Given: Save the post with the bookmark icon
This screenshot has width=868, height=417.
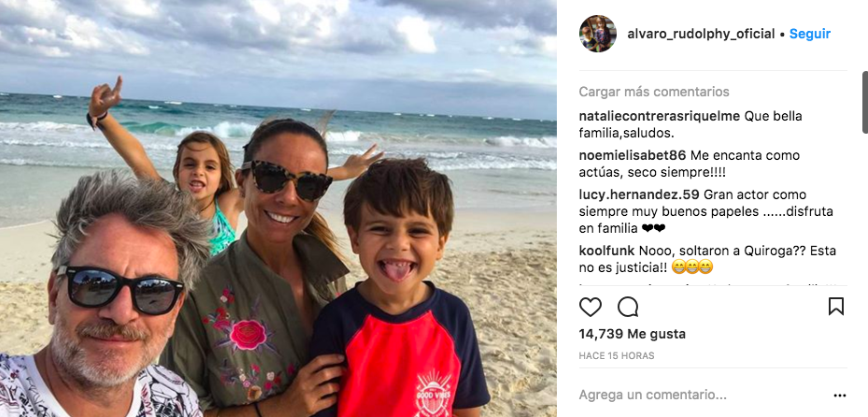Looking at the screenshot, I should [836, 307].
